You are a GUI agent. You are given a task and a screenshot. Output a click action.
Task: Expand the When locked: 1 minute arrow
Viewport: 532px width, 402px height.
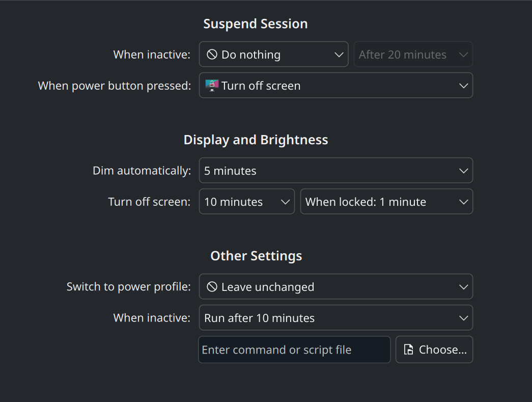[463, 202]
